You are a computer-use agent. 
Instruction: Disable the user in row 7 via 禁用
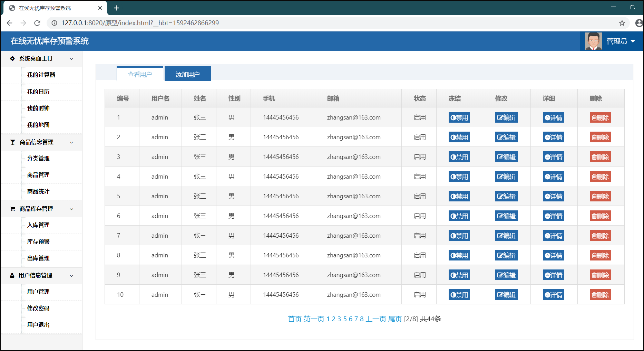click(459, 235)
